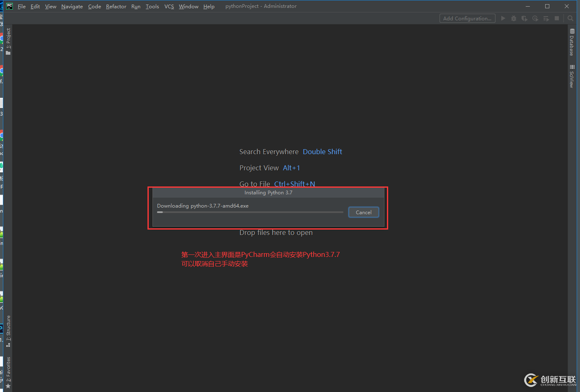580x392 pixels.
Task: Click the "Alt+1" shortcut text
Action: pos(291,168)
